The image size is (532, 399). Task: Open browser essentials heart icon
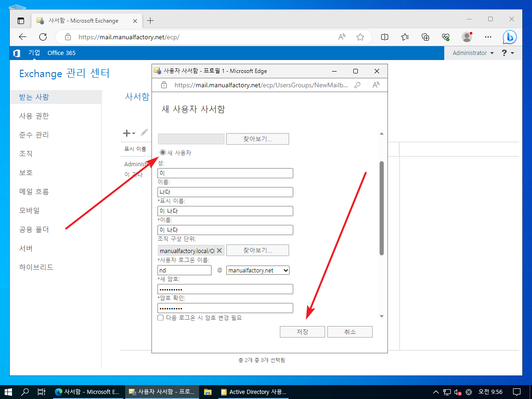point(446,37)
